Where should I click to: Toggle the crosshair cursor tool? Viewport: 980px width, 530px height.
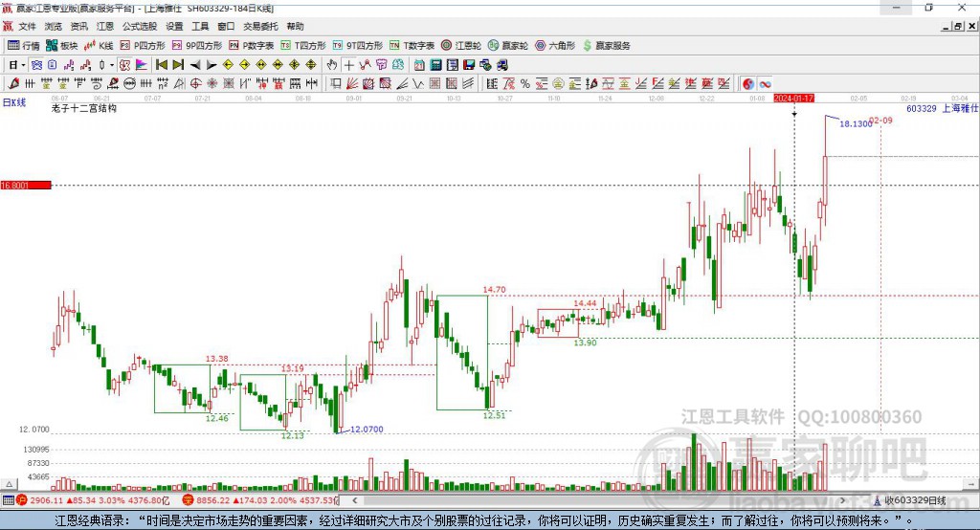pyautogui.click(x=348, y=65)
